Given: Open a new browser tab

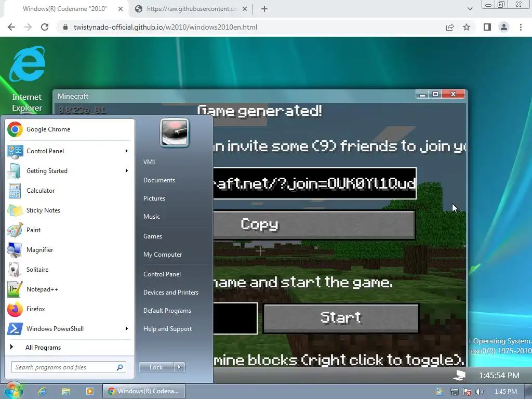Looking at the screenshot, I should click(264, 9).
